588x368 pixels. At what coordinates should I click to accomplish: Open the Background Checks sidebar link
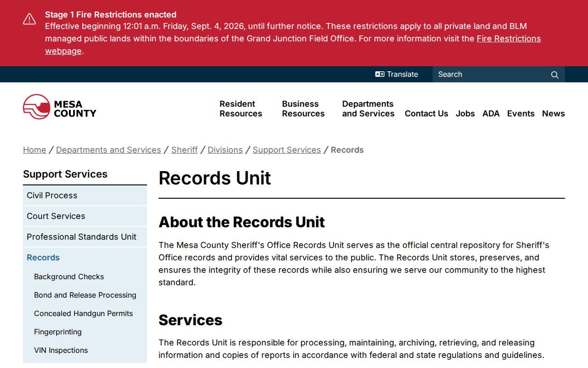pyautogui.click(x=69, y=276)
